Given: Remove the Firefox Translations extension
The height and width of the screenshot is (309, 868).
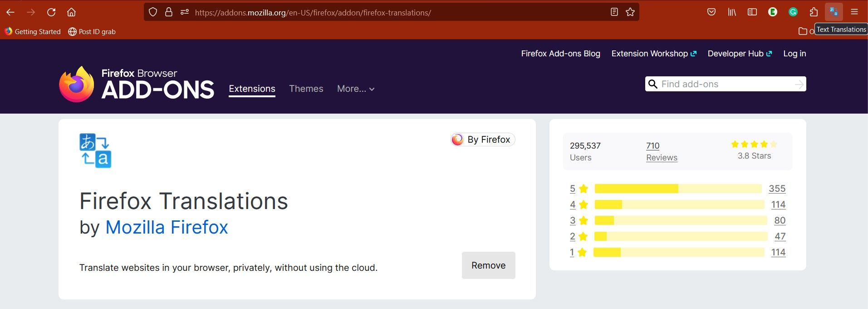Looking at the screenshot, I should coord(489,265).
